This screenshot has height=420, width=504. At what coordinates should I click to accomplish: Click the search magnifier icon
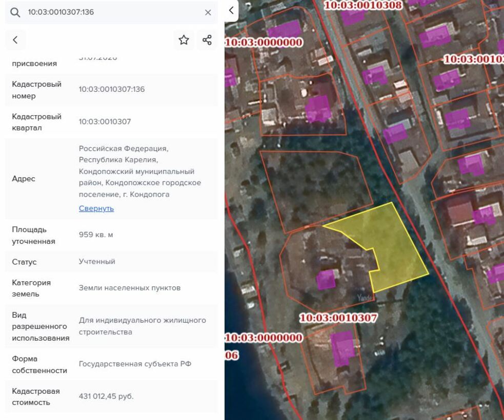tap(15, 12)
